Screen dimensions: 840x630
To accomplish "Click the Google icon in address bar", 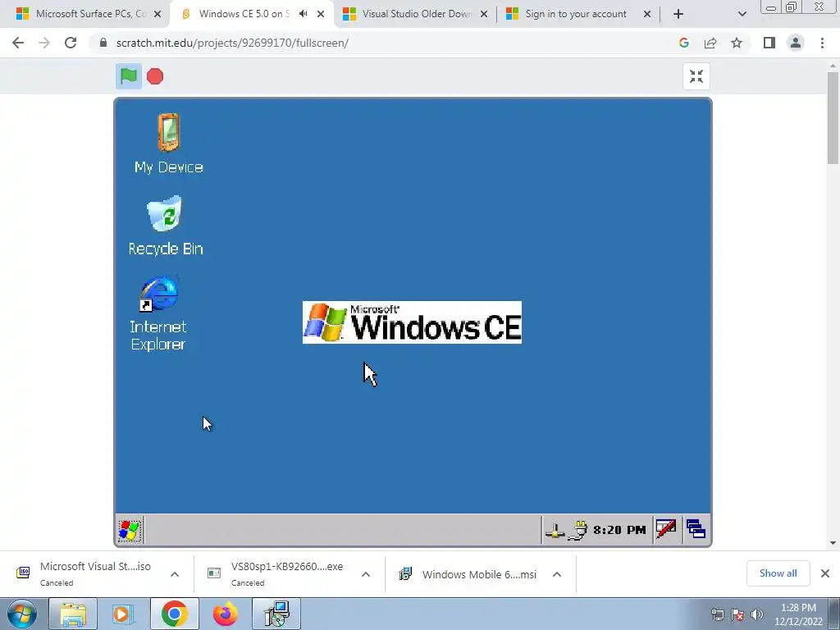I will coord(683,43).
